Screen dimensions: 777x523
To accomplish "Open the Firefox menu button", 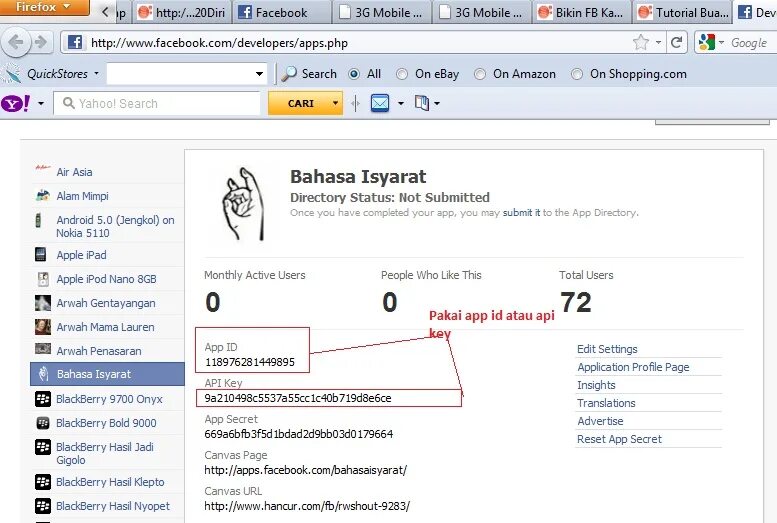I will (45, 7).
